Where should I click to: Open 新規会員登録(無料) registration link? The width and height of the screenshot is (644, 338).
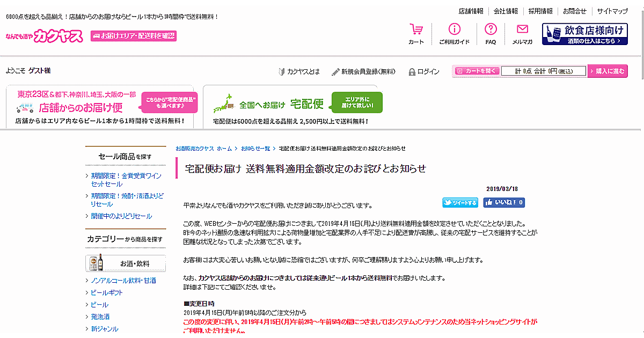[363, 72]
